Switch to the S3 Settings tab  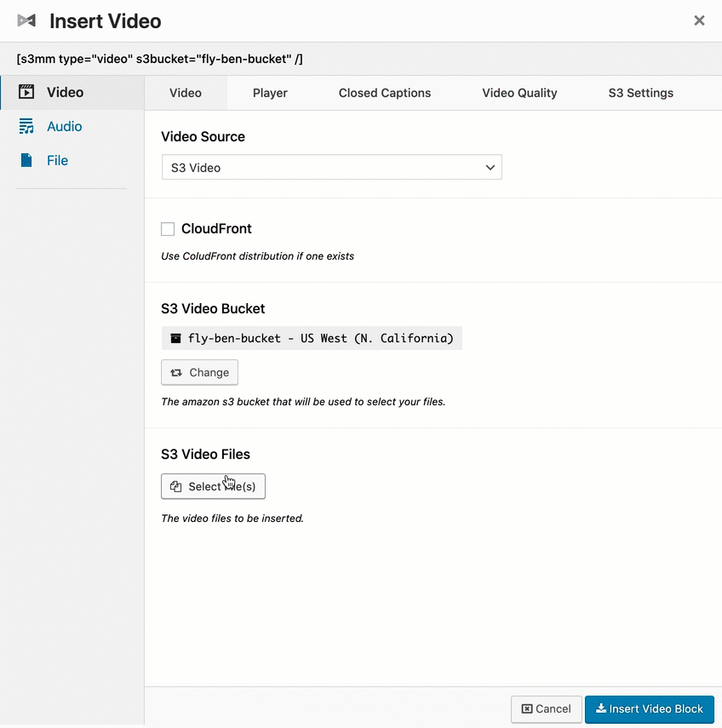click(x=641, y=93)
